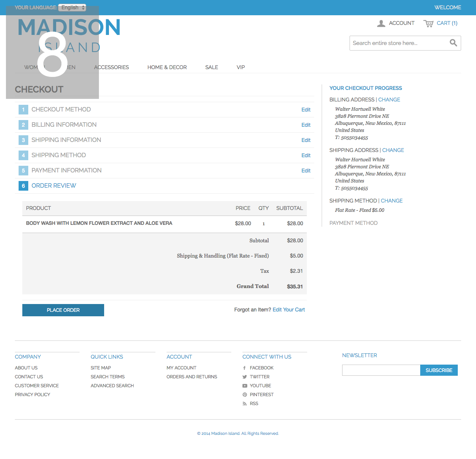Open the Pinterest icon in footer

(x=245, y=395)
